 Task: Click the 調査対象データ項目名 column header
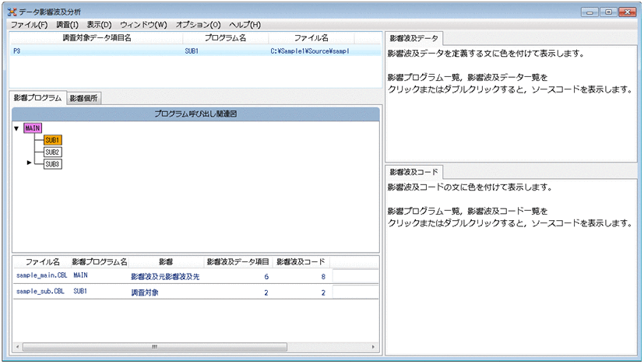[97, 38]
